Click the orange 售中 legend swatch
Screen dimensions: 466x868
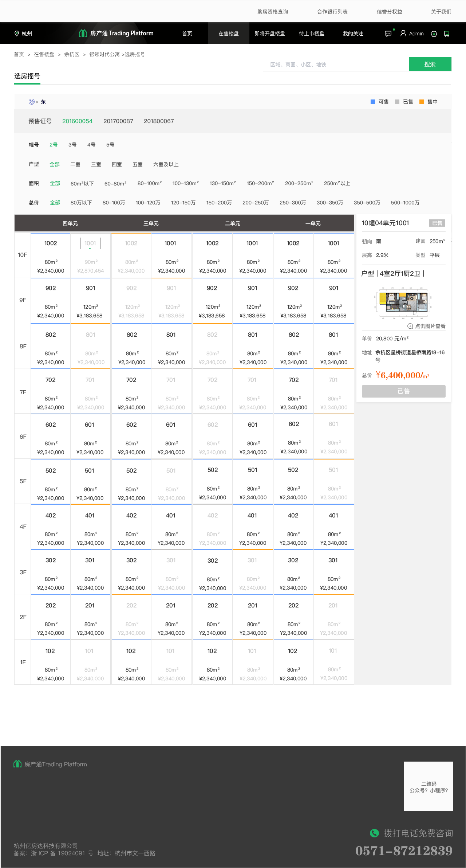pos(422,102)
